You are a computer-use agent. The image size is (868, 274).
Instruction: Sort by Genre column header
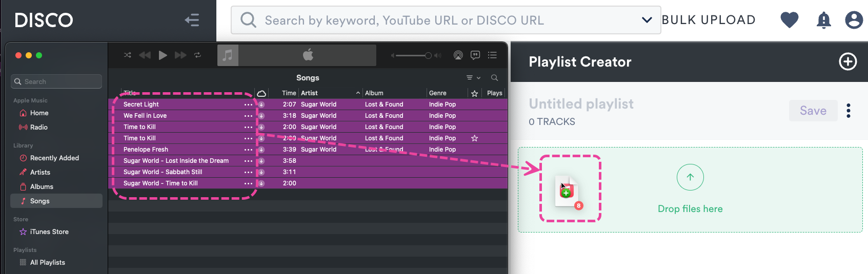(438, 93)
